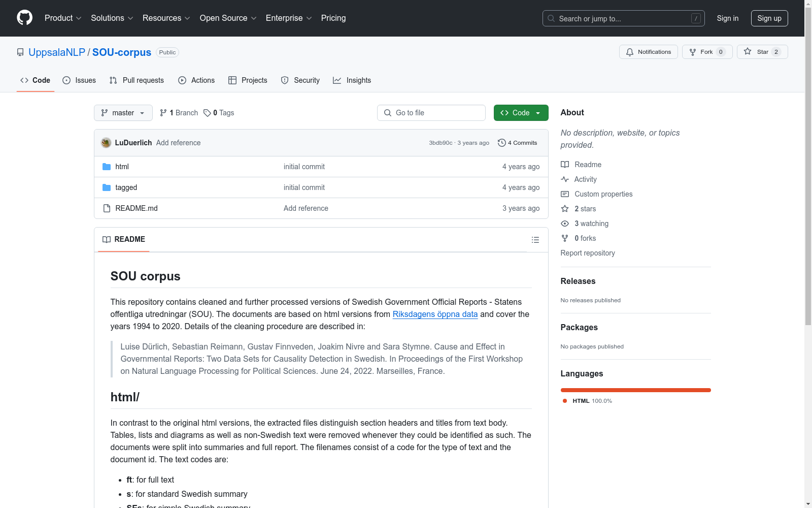Screen dimensions: 812x508
Task: Click the Security shield icon
Action: pyautogui.click(x=285, y=80)
